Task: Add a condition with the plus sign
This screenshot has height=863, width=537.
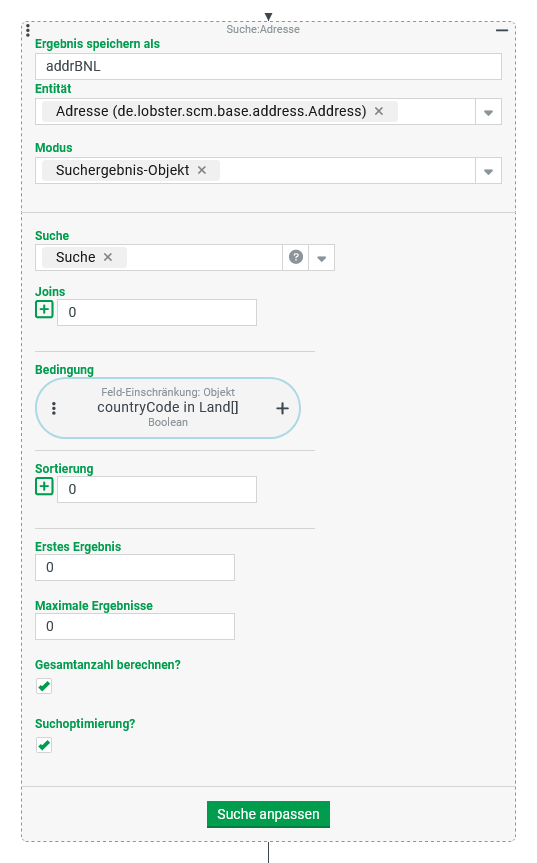Action: 282,408
